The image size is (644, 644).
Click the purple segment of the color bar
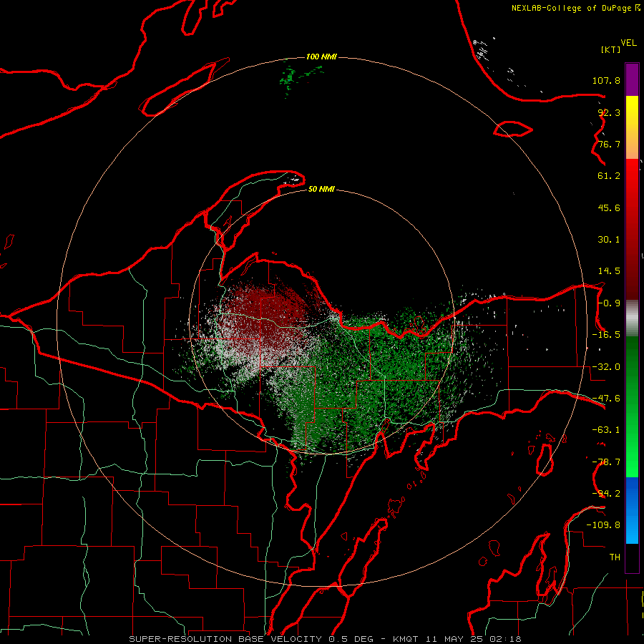pos(632,80)
